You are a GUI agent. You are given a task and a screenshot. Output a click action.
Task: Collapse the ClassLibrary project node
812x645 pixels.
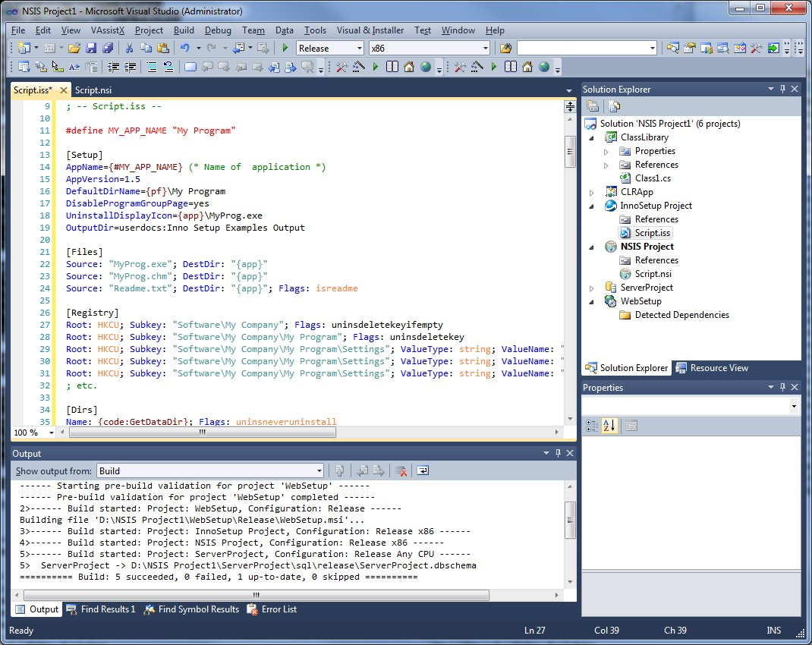pos(591,137)
